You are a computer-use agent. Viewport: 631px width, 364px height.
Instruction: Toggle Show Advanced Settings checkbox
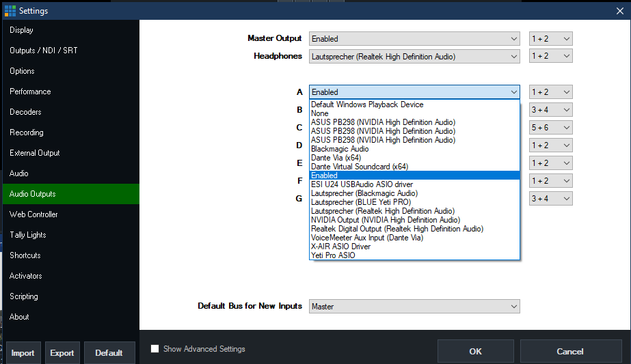point(155,349)
